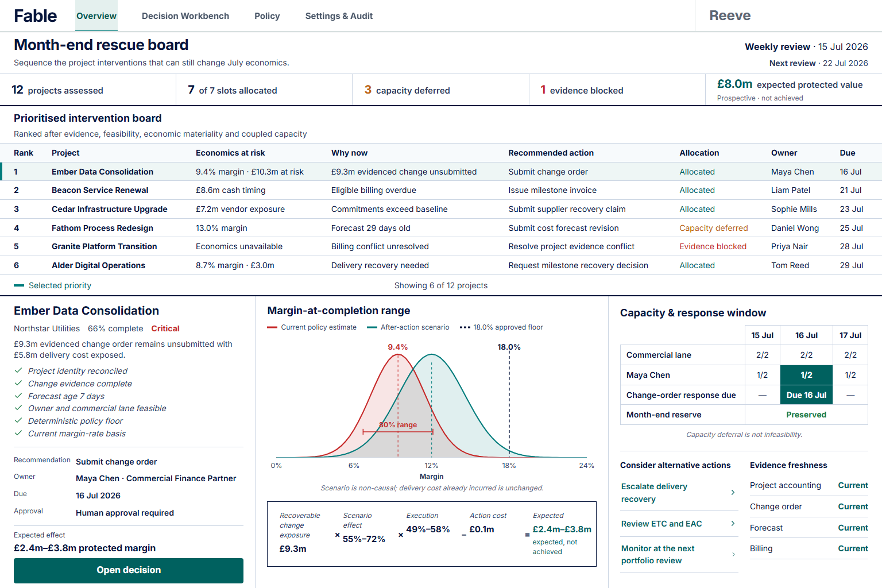Click the Fable logo
Viewport: 882px width, 588px height.
click(36, 16)
